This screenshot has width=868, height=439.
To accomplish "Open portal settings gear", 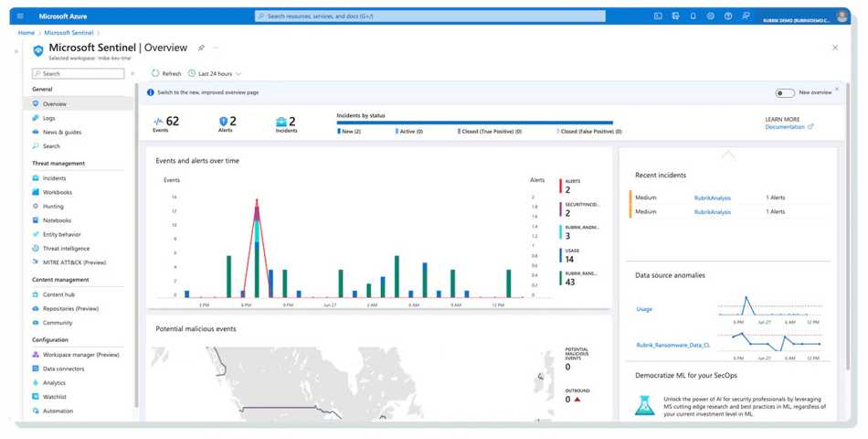I will click(711, 16).
